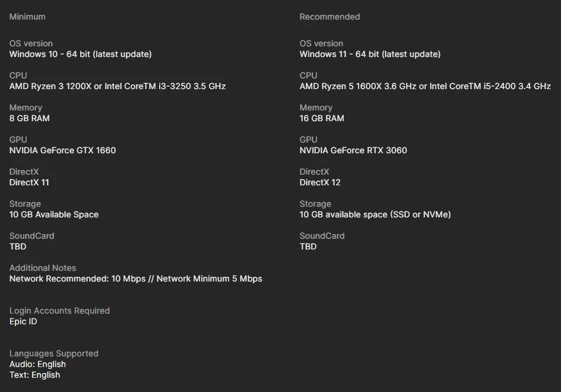Click the Recommended requirements heading
Screen dimensions: 561x392
tap(329, 17)
